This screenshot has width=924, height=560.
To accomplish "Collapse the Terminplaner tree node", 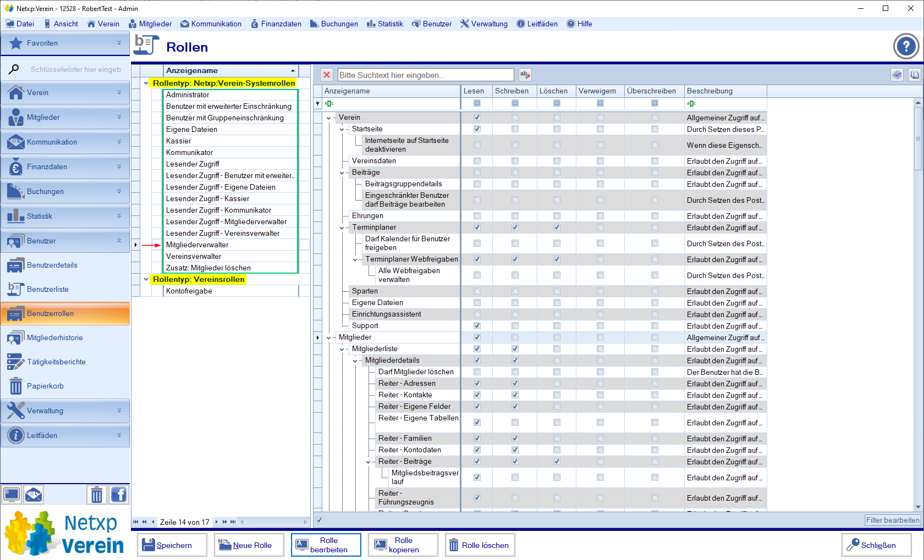I will (x=342, y=228).
